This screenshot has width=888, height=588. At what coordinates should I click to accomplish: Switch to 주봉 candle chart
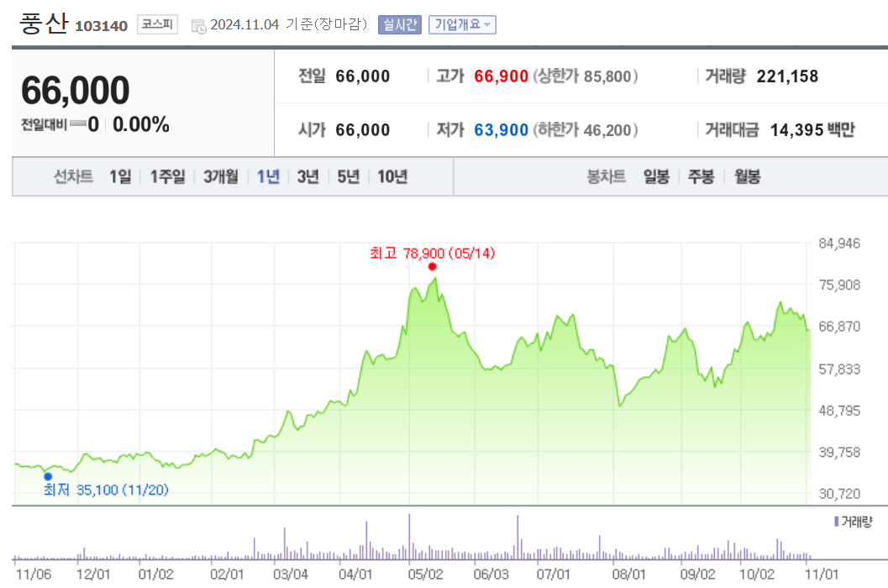pos(701,176)
